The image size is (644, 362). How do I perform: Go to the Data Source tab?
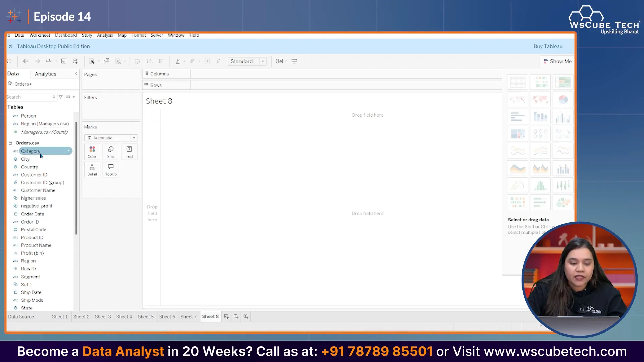(21, 317)
